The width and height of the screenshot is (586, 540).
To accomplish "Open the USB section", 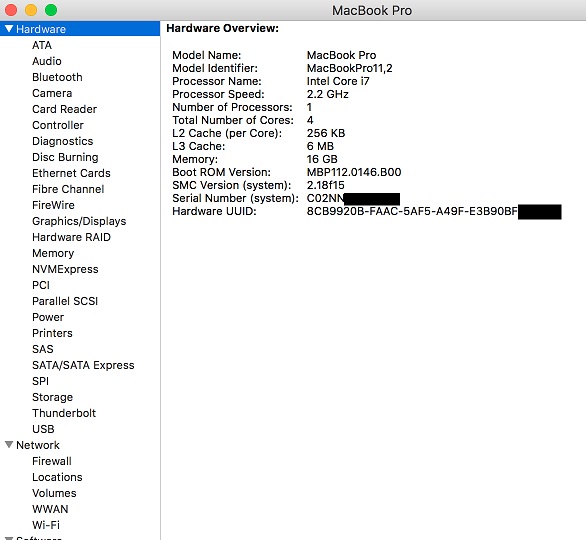I will [43, 429].
